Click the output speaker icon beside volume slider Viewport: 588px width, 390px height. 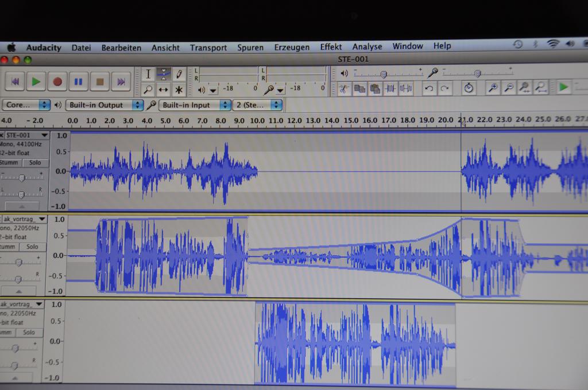(345, 73)
